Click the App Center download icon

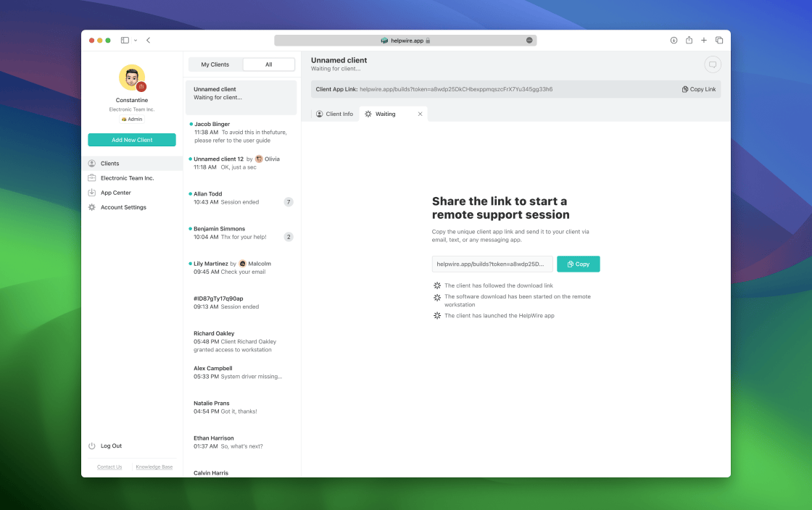click(x=91, y=193)
